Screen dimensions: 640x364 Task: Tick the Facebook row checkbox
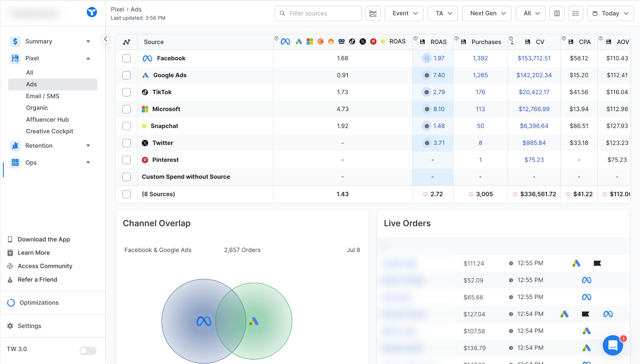click(x=127, y=58)
